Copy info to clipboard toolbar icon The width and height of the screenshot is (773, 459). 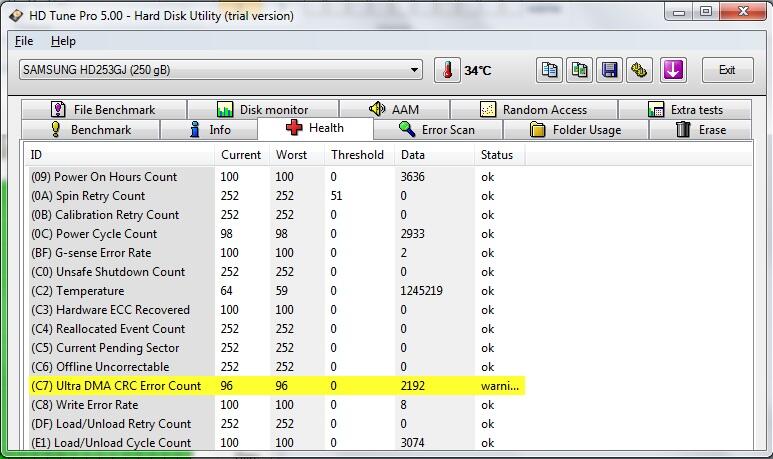pos(549,70)
